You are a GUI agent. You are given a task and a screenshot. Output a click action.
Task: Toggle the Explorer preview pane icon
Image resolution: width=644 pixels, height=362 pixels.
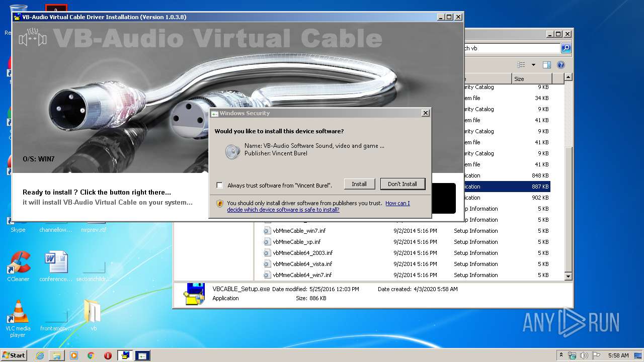547,65
